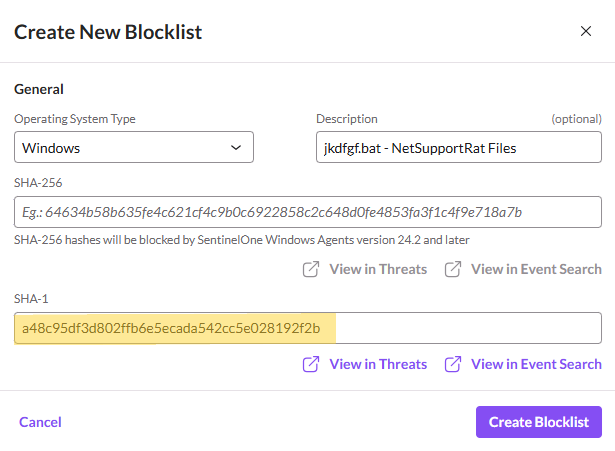The image size is (615, 451).
Task: Expand the Operating System Type chevron arrow
Action: [x=236, y=147]
